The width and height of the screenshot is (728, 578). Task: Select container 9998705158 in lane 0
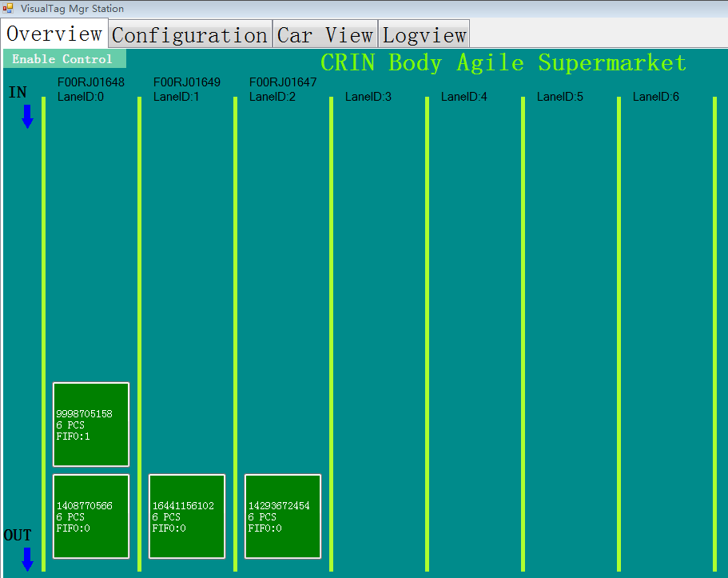point(91,425)
